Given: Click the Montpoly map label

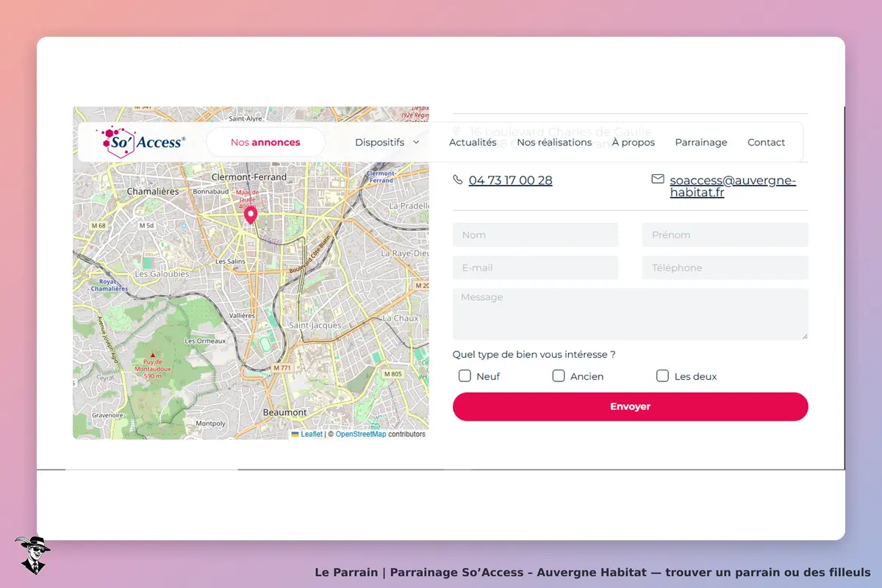Looking at the screenshot, I should coord(211,423).
